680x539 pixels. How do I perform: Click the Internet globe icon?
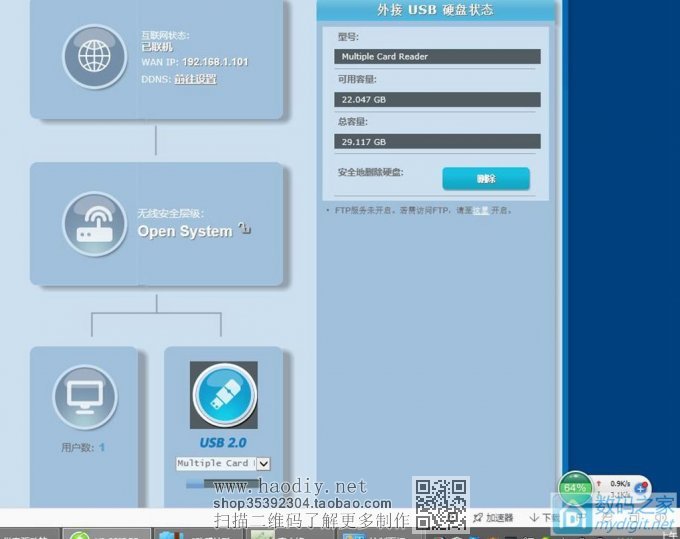pos(95,56)
